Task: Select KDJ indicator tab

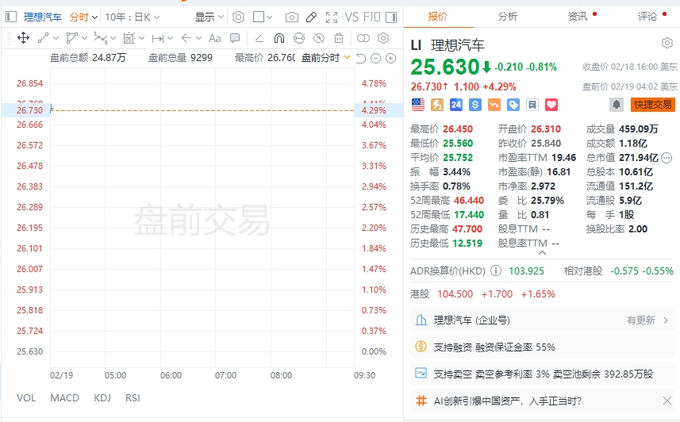Action: pos(102,398)
